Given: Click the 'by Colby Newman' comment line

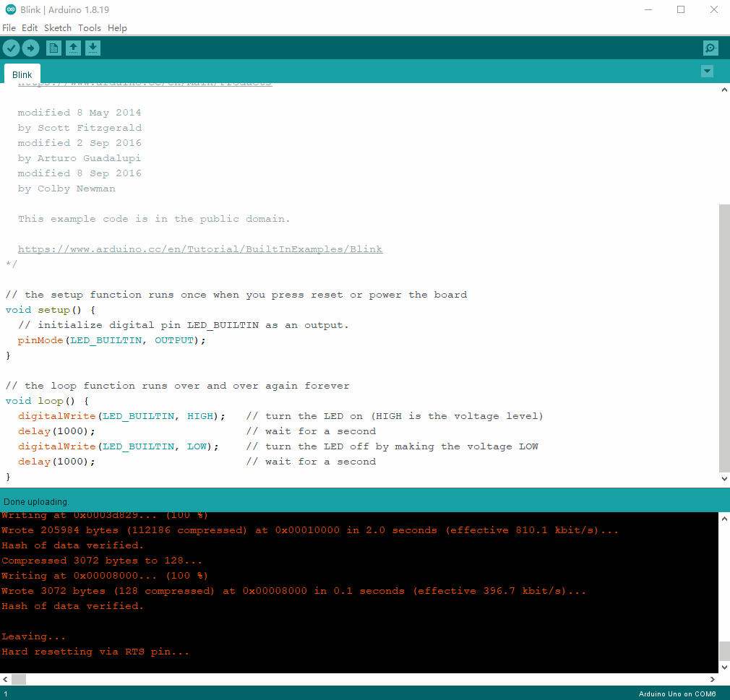Looking at the screenshot, I should point(66,189).
